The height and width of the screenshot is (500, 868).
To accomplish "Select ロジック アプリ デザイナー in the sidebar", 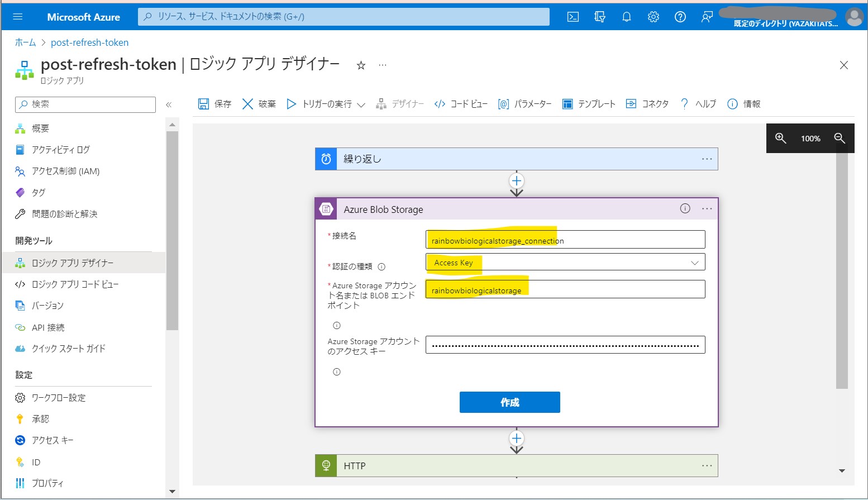I will (84, 263).
